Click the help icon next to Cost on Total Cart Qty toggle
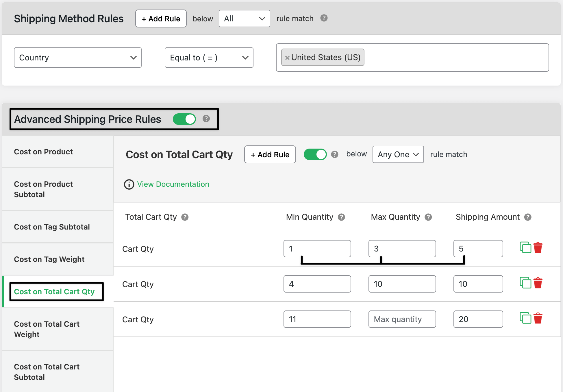This screenshot has width=563, height=392. [335, 154]
